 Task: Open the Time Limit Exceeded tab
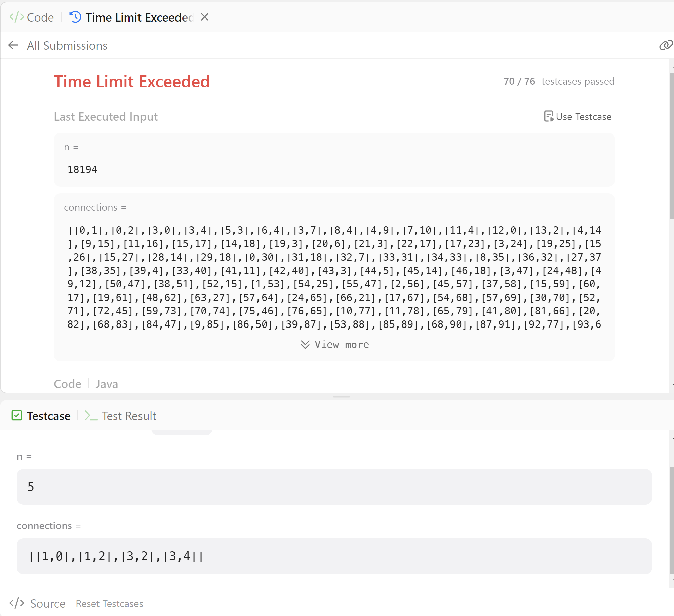(132, 17)
